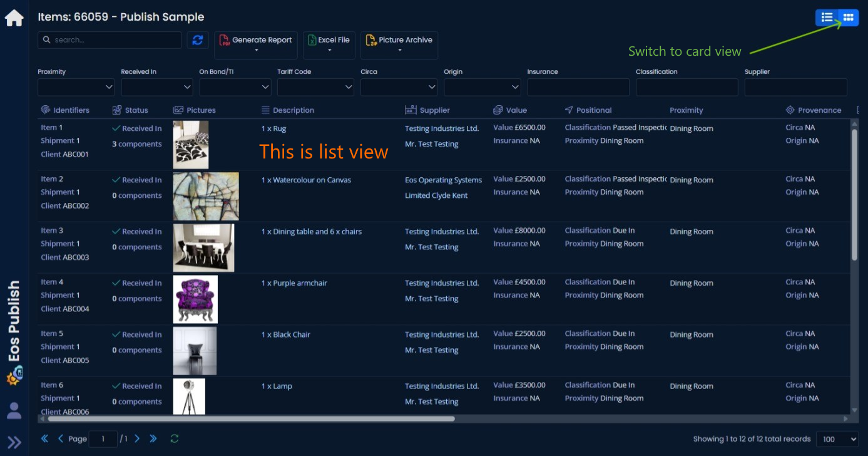This screenshot has width=868, height=456.
Task: Open the page size dropdown showing 100
Action: coord(840,439)
